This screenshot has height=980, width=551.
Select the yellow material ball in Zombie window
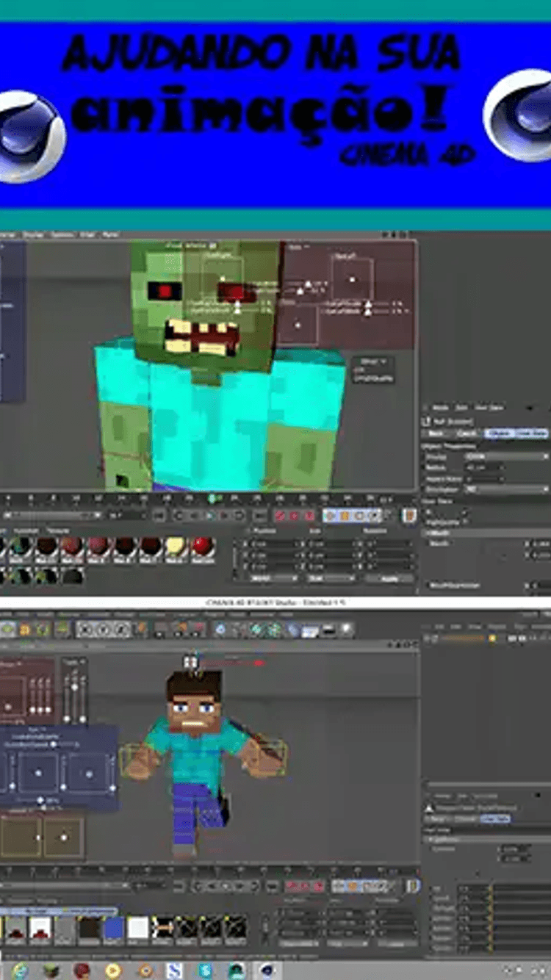[176, 547]
